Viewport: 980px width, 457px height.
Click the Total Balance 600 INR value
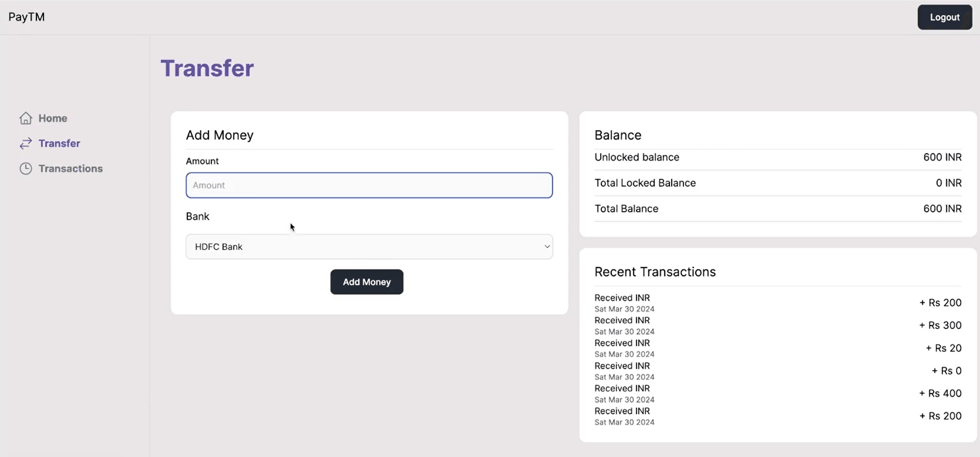click(x=942, y=208)
